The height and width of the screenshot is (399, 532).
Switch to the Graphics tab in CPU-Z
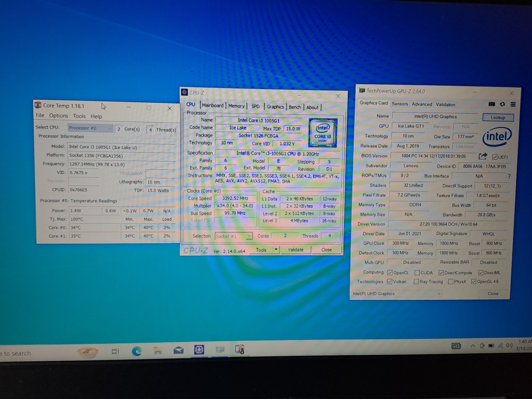pos(275,107)
